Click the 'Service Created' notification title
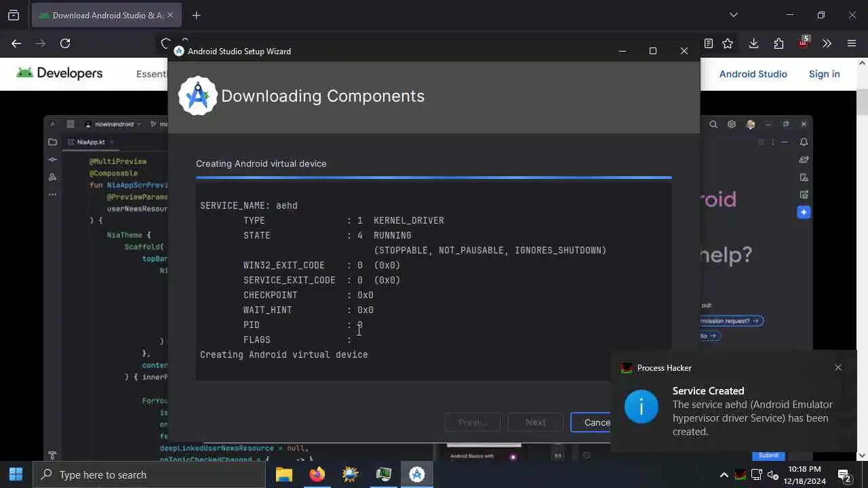 click(x=708, y=390)
